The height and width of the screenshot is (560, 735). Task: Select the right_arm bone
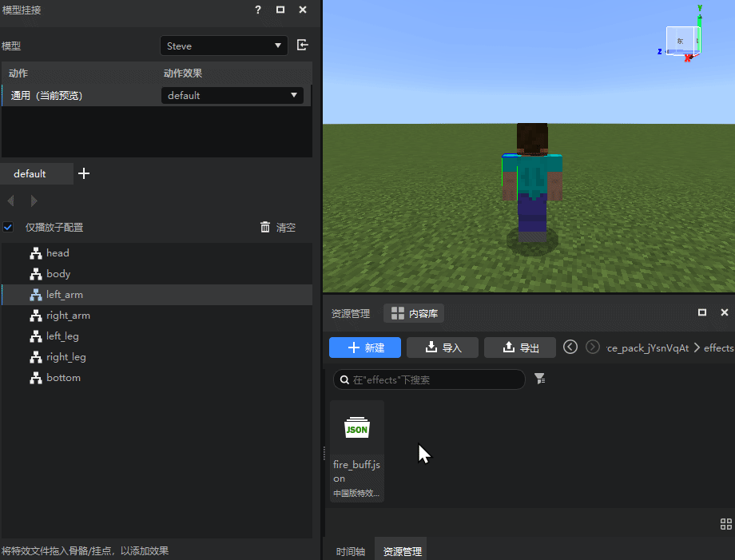coord(157,316)
